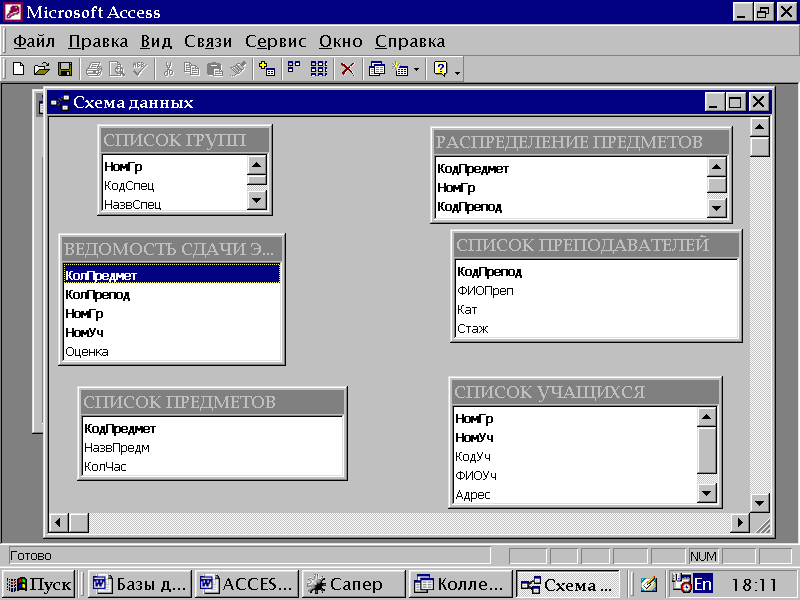Image resolution: width=800 pixels, height=600 pixels.
Task: Select ФИОУч field in СПИСОК УЧАЩИХСЯ
Action: [575, 476]
